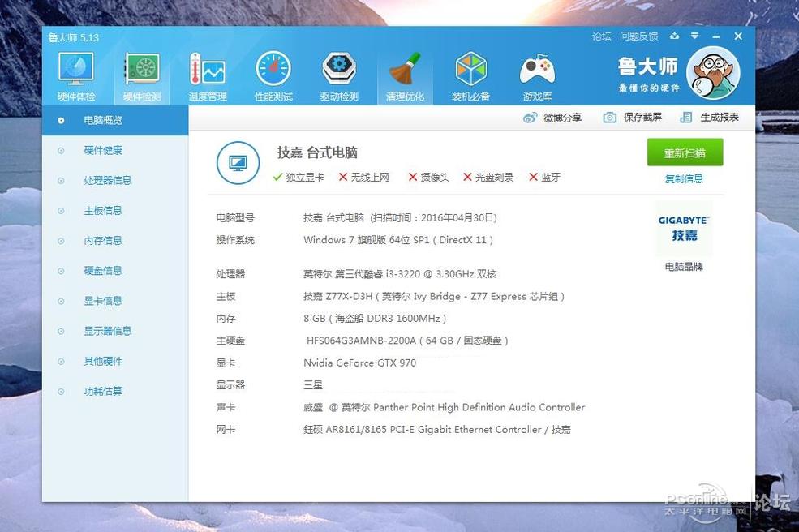Launch 性能测试 performance test
This screenshot has height=532, width=799.
coord(273,76)
